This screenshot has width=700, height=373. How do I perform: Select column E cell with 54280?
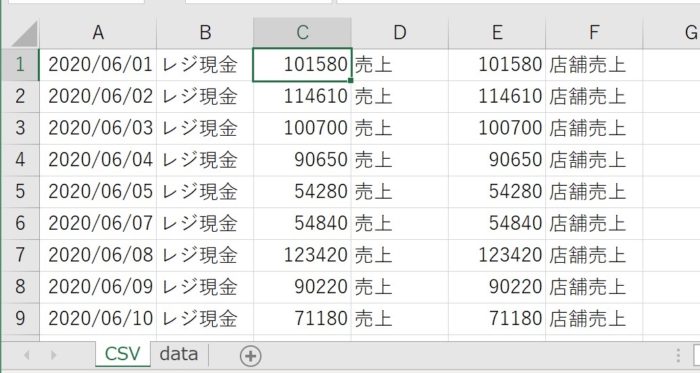(x=497, y=191)
